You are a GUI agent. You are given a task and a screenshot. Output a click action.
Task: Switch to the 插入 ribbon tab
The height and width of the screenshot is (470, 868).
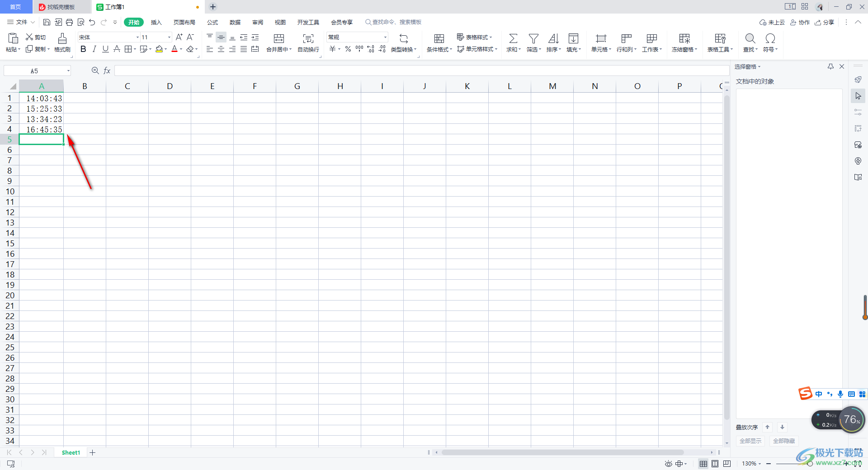point(156,22)
